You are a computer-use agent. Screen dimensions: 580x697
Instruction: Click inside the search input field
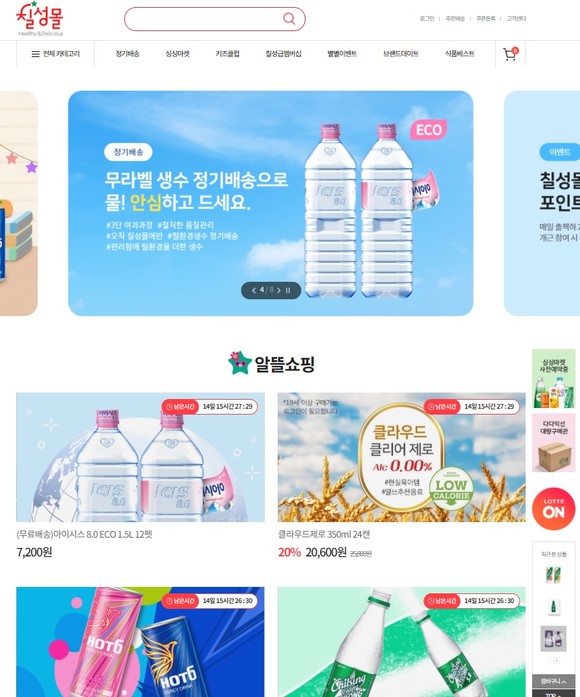tap(204, 19)
